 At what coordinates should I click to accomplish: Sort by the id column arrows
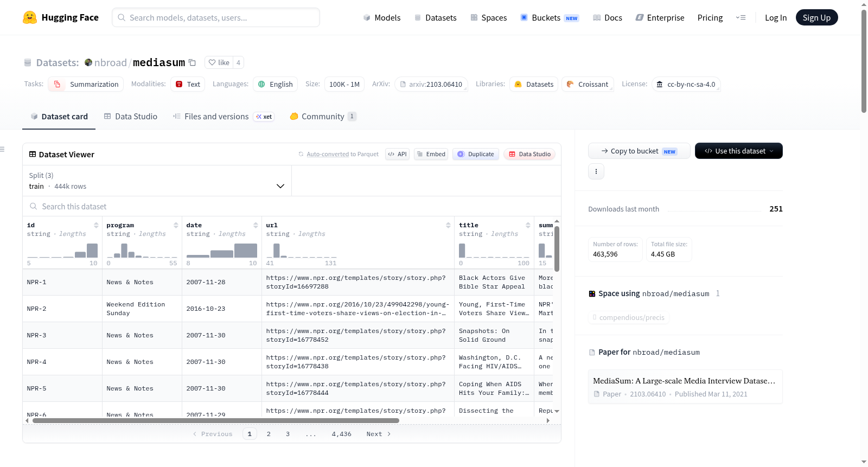coord(96,225)
